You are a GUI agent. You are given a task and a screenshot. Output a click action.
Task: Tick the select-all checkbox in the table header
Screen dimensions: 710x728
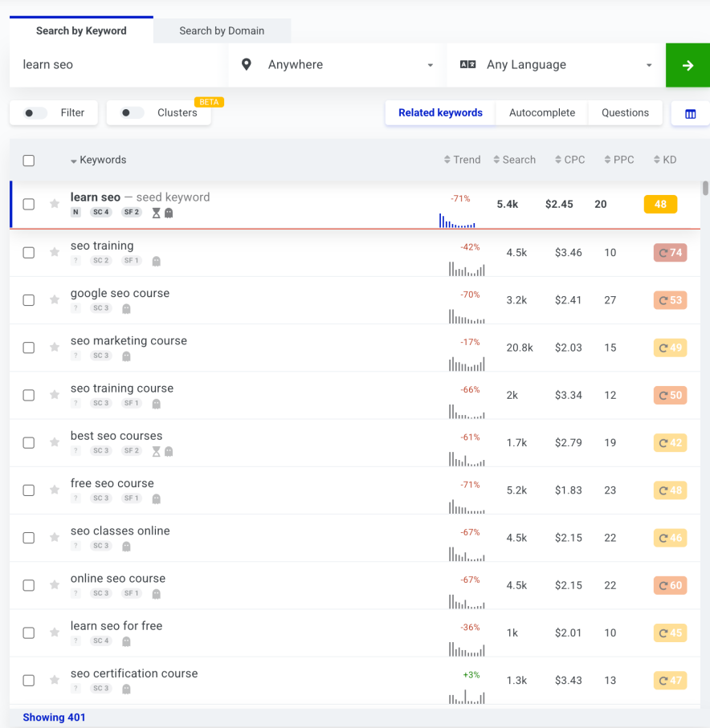(x=29, y=160)
